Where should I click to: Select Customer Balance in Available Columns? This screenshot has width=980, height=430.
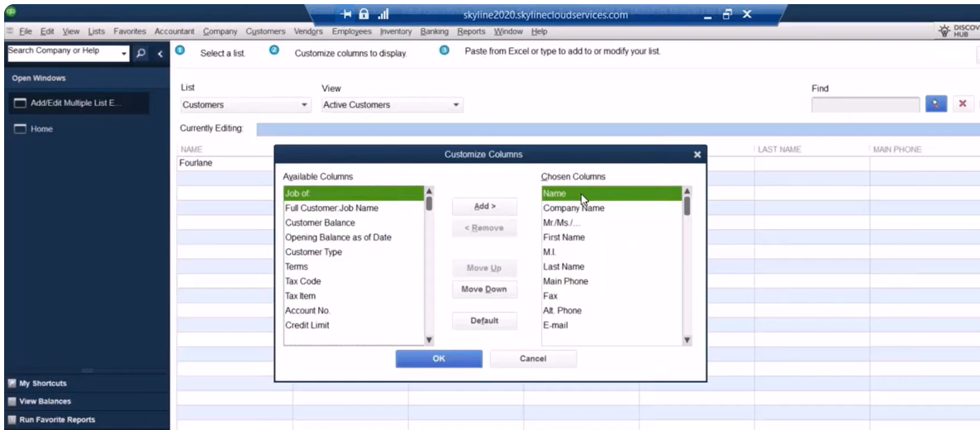(320, 222)
